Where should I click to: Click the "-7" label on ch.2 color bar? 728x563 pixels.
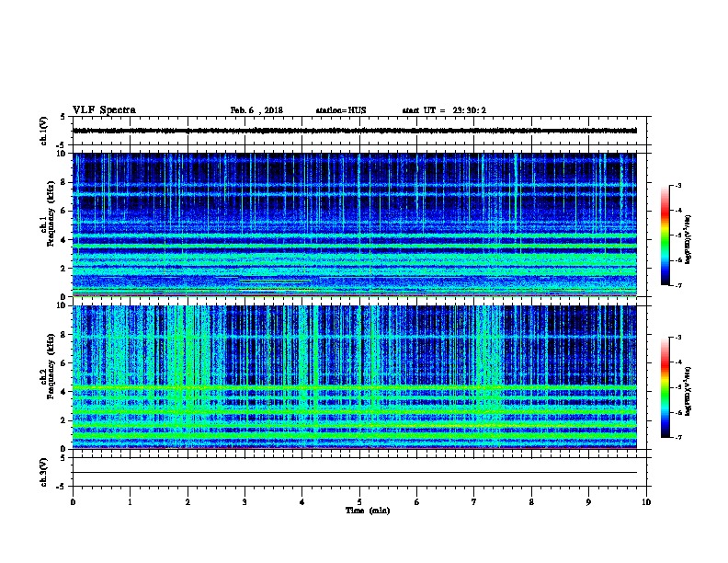point(677,437)
